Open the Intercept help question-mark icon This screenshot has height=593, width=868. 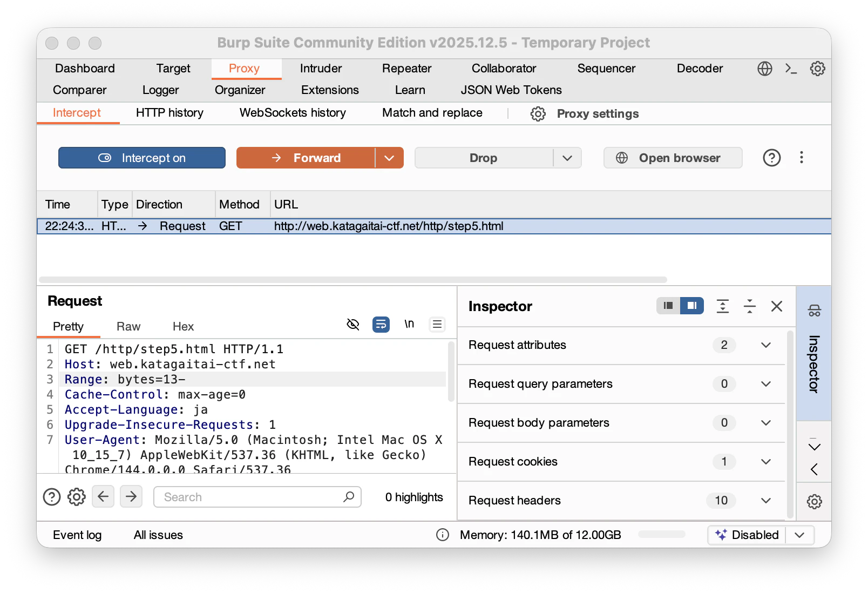click(771, 158)
